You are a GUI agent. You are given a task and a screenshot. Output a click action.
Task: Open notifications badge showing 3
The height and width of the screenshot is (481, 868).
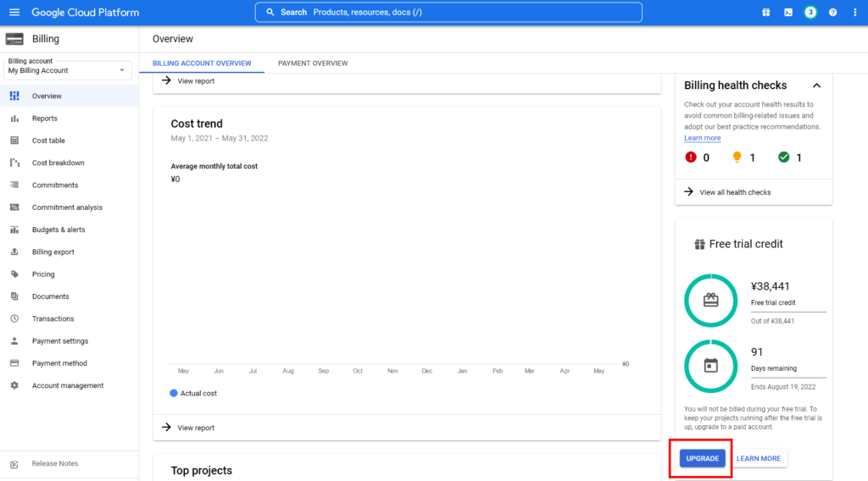pyautogui.click(x=810, y=13)
